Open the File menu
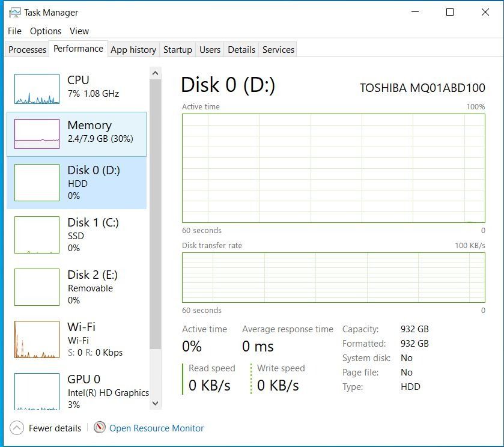504x447 pixels. (x=15, y=31)
